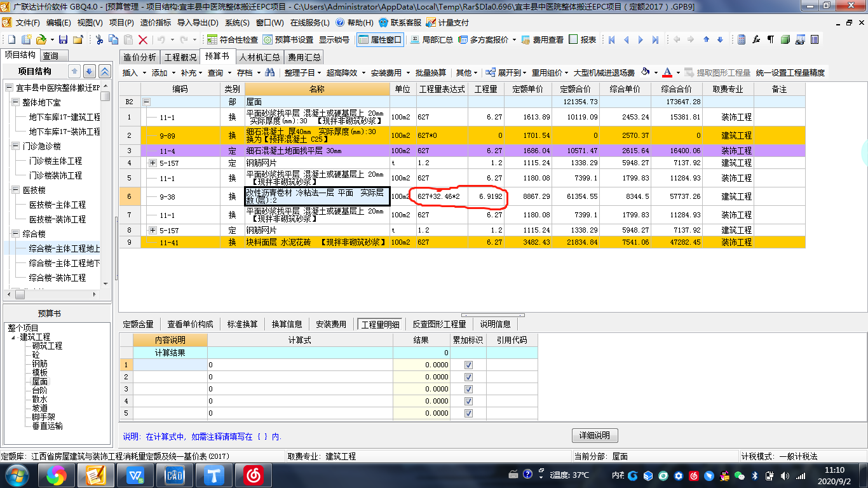Click the 符合性检查 toolbar button
Screen dimensions: 868x488
[233, 39]
